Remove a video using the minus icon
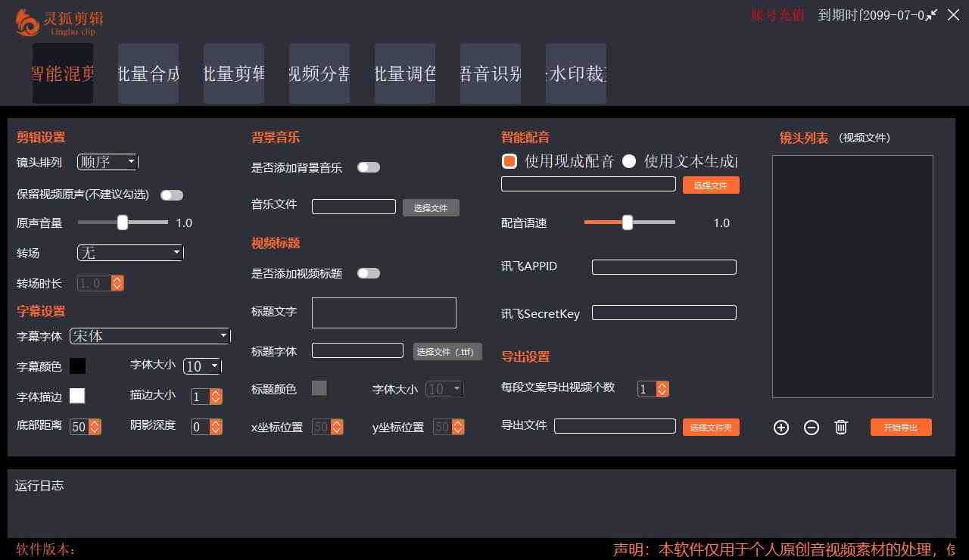Viewport: 969px width, 560px height. [811, 427]
